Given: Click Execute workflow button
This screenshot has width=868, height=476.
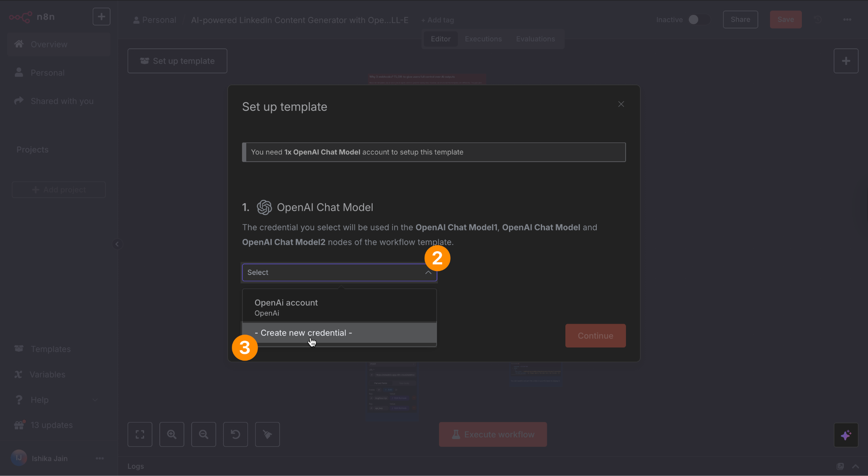Looking at the screenshot, I should (x=493, y=434).
